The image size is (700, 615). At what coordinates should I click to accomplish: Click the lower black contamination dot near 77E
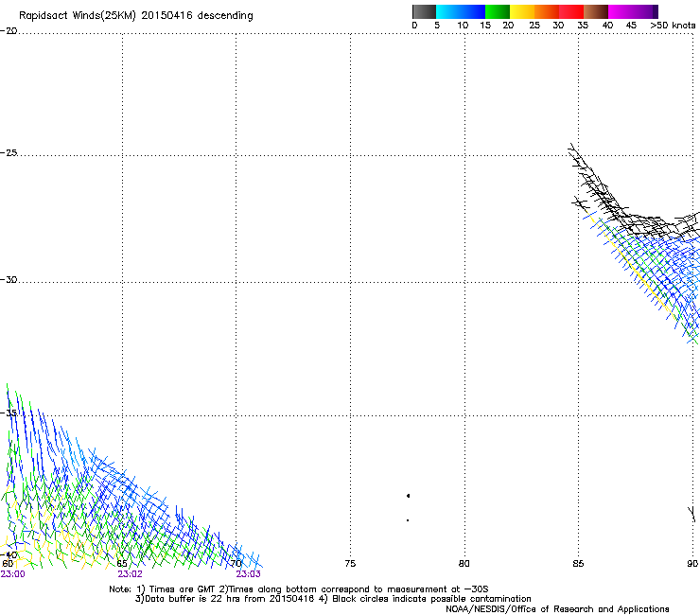click(x=408, y=520)
